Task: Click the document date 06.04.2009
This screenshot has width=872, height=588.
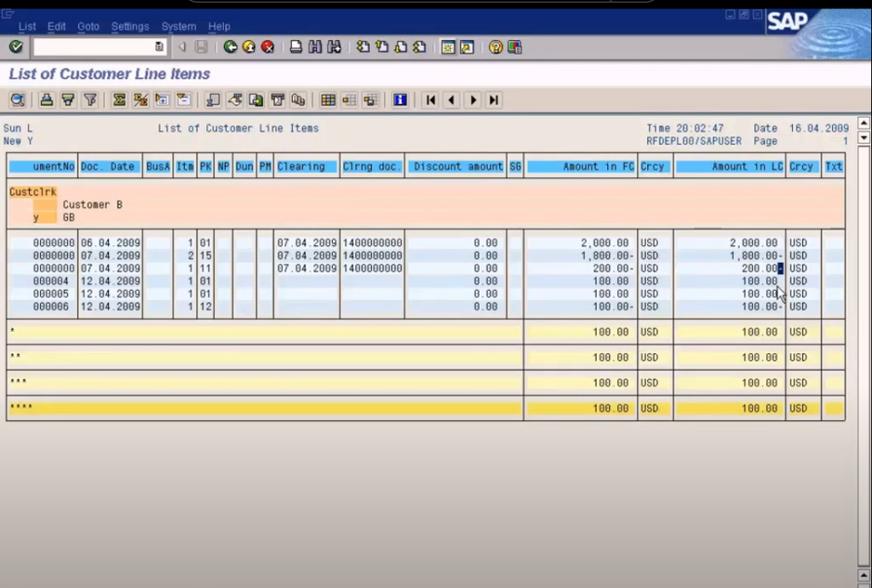Action: [x=110, y=243]
